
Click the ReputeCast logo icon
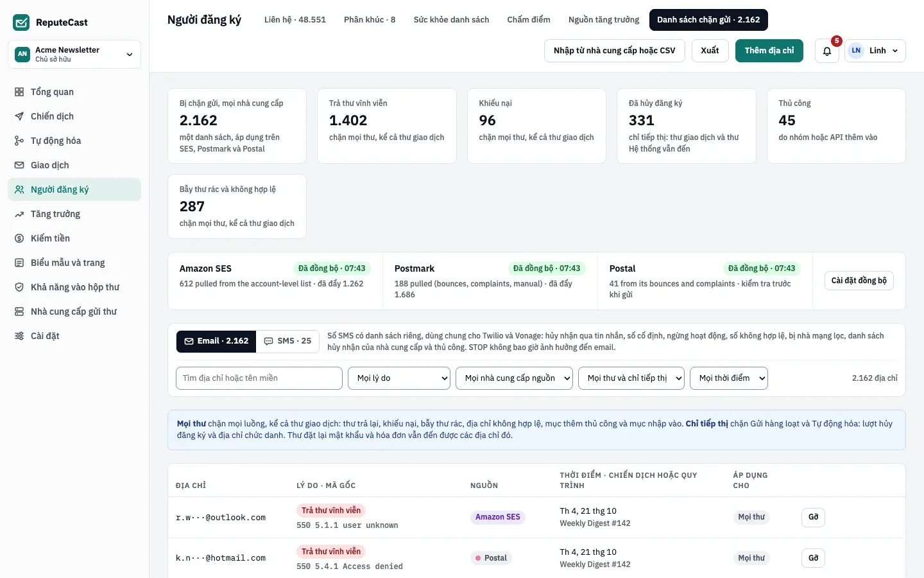click(21, 22)
